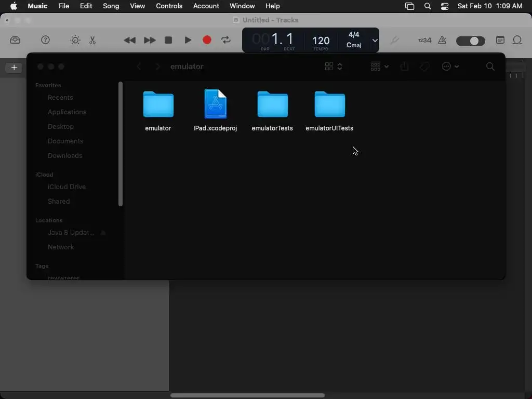The width and height of the screenshot is (532, 399).
Task: Open the View menu
Action: click(137, 6)
